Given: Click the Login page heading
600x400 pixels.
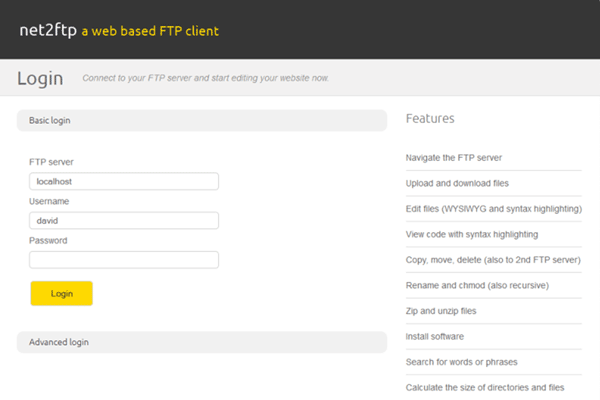Looking at the screenshot, I should point(40,78).
